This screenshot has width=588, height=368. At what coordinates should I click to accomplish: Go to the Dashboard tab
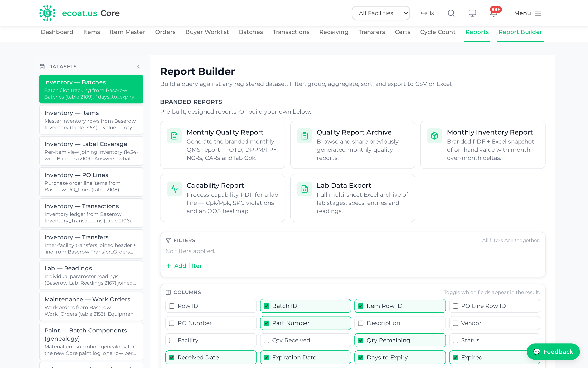point(57,32)
